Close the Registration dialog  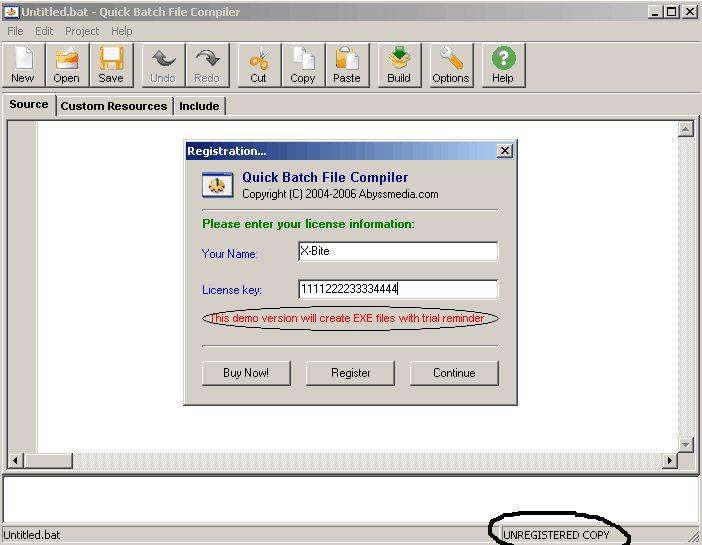pos(505,151)
